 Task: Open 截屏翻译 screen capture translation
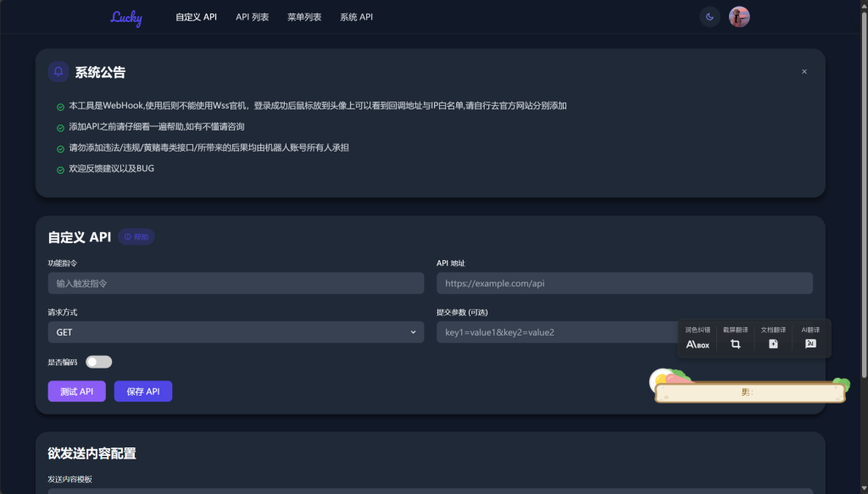(734, 337)
